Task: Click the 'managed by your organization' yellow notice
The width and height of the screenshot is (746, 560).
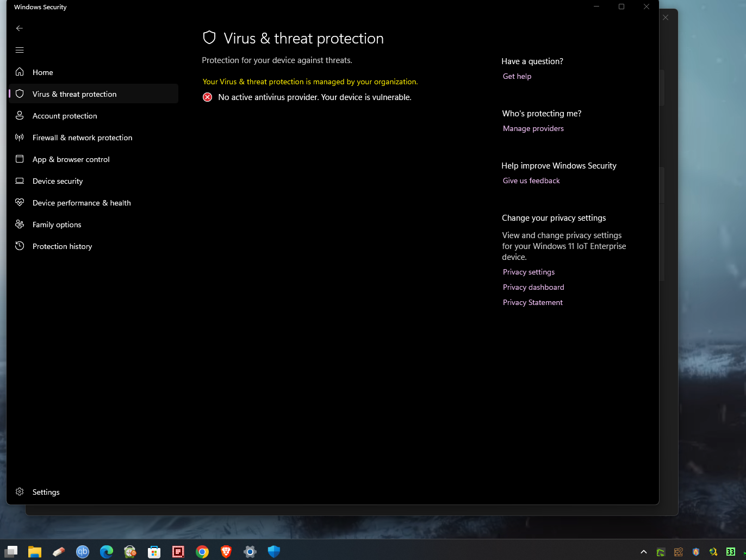Action: 310,82
